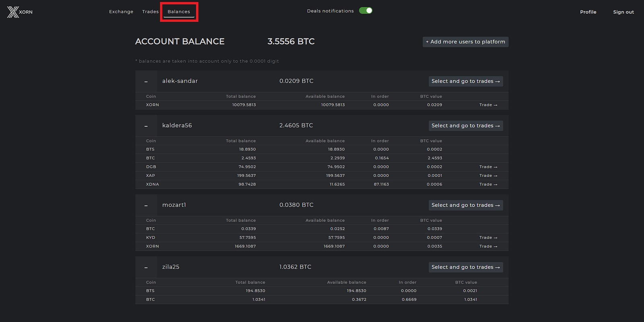Click the total balance 98.7428
The width and height of the screenshot is (644, 322).
click(x=247, y=184)
